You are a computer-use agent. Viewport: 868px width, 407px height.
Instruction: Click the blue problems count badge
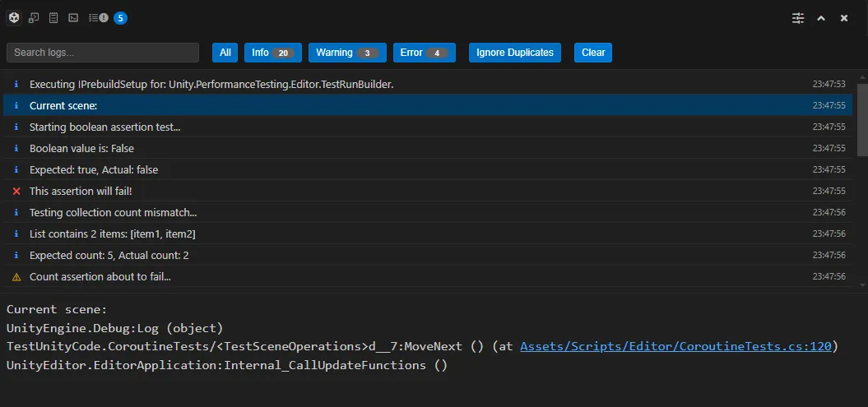click(121, 18)
